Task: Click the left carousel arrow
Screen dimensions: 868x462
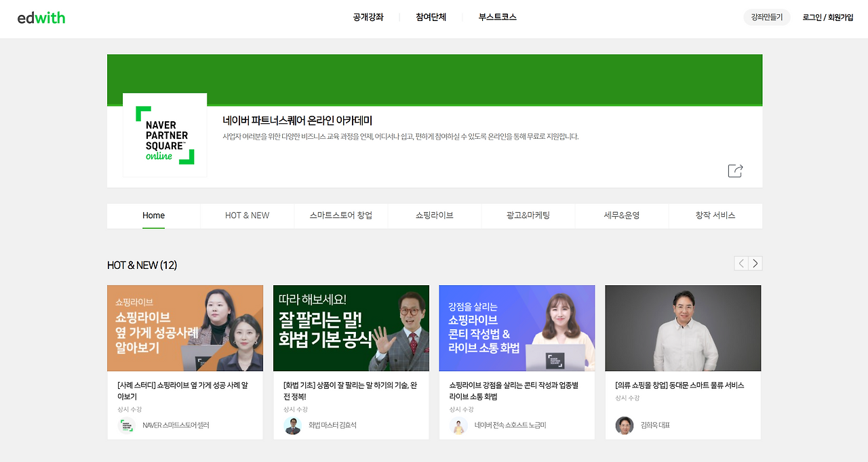Action: (741, 263)
